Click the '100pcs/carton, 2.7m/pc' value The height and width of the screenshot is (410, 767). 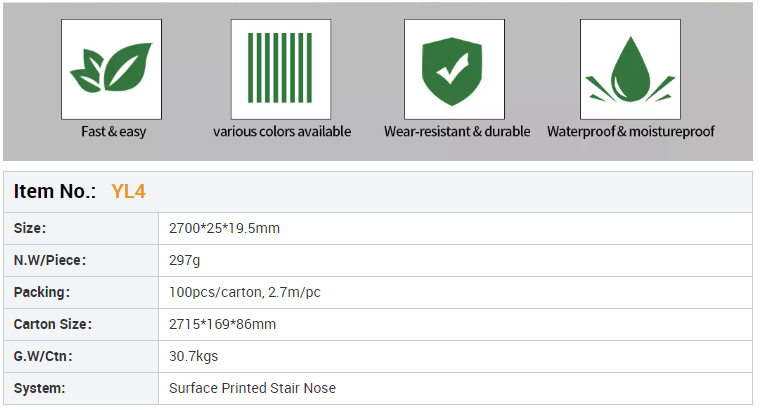pyautogui.click(x=245, y=292)
